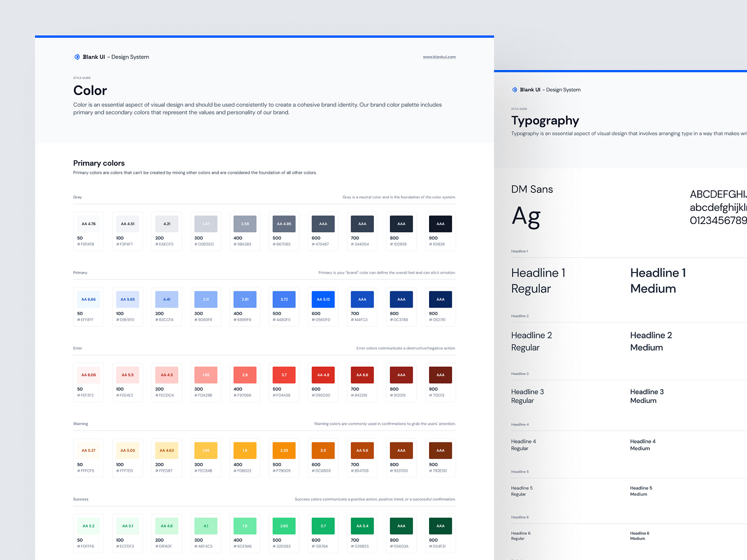Click the Blank UI logo on Typography page
Screen dimensions: 747x560
[x=514, y=90]
